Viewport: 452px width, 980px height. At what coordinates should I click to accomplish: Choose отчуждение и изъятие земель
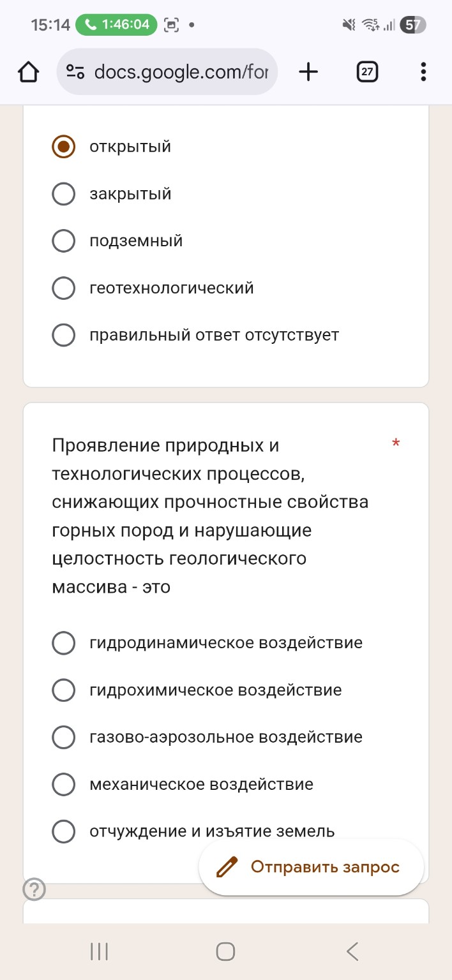pos(63,831)
